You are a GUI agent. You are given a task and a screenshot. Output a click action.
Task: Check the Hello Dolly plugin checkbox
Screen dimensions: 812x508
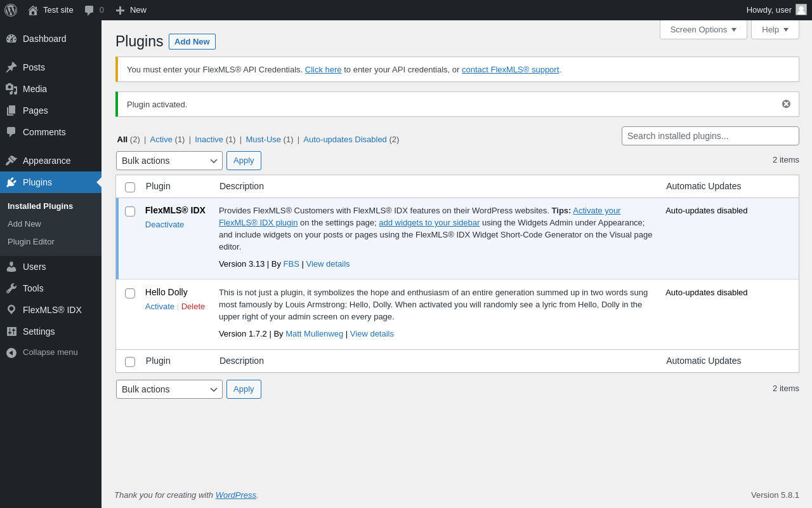pyautogui.click(x=130, y=293)
